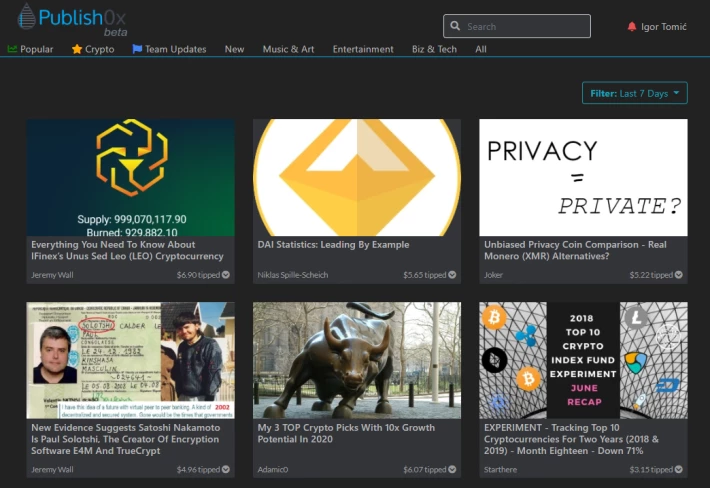
Task: Click the Team Updates flag icon
Action: coord(137,49)
